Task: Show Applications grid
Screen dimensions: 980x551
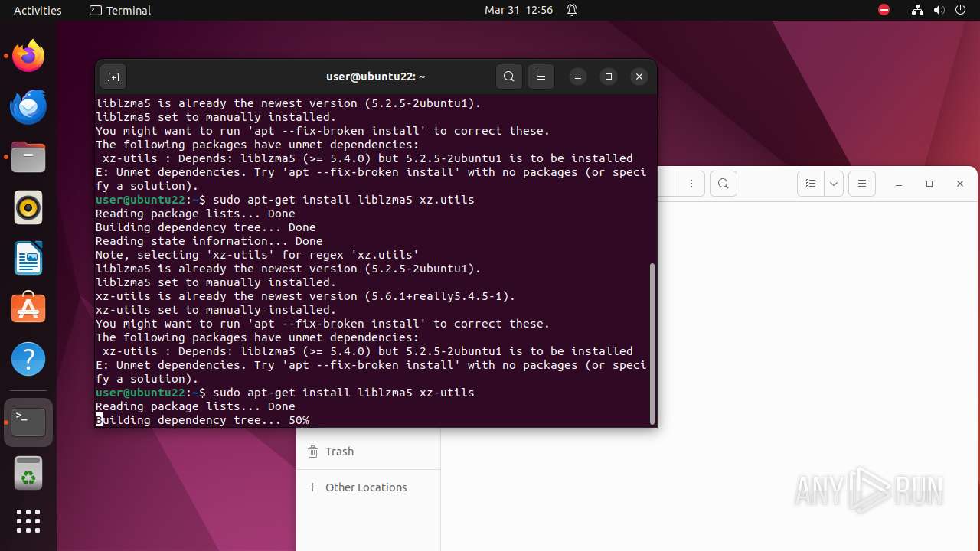Action: 28,521
